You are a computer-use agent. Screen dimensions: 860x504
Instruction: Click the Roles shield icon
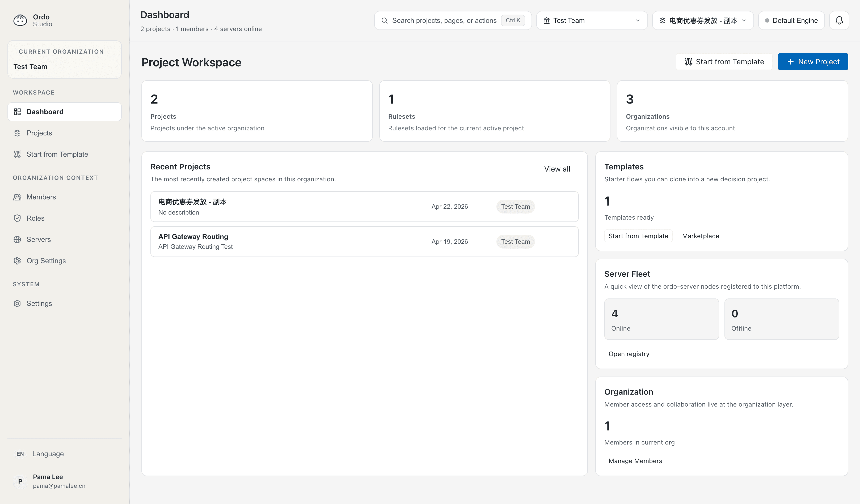click(17, 218)
